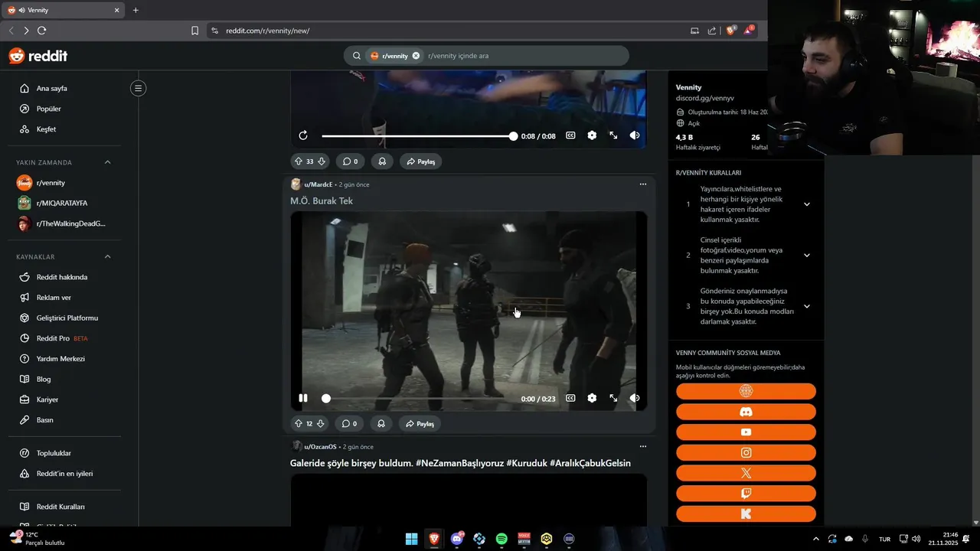
Task: Open the Twitch social button
Action: click(x=746, y=494)
